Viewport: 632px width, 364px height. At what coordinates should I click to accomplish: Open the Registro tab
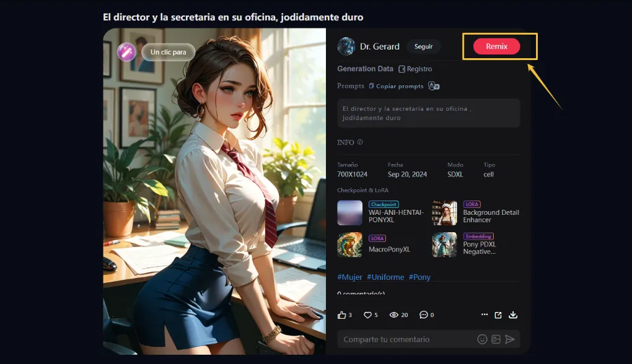click(415, 69)
